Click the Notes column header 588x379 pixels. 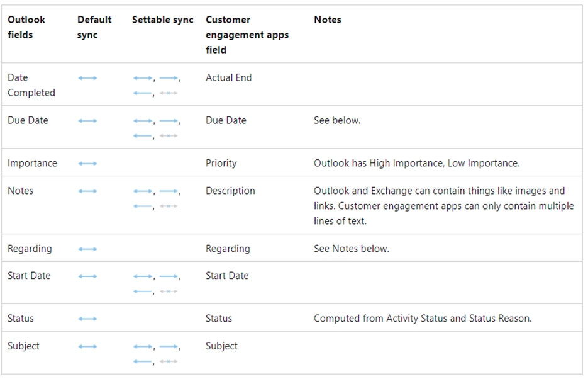point(327,20)
